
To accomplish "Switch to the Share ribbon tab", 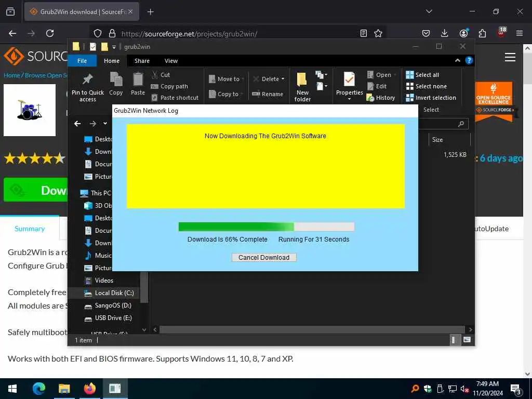I will (142, 61).
